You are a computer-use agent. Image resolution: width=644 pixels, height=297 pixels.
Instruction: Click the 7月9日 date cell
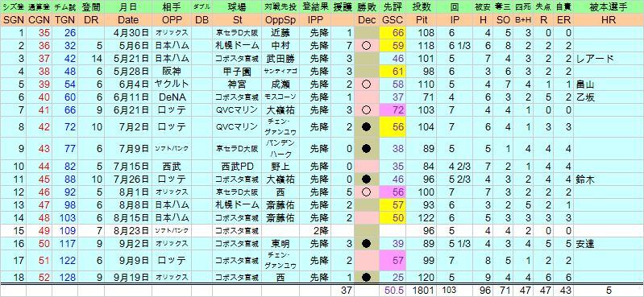(128, 148)
